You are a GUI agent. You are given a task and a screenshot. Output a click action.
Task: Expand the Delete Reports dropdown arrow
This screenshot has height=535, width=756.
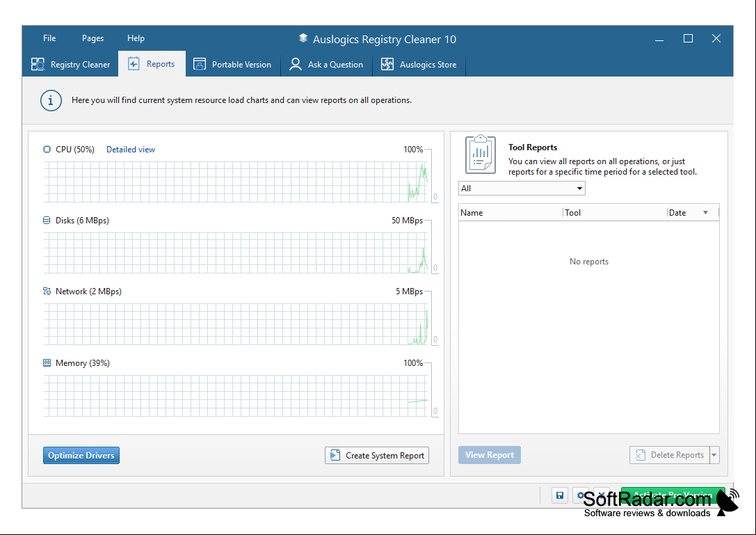(x=714, y=455)
